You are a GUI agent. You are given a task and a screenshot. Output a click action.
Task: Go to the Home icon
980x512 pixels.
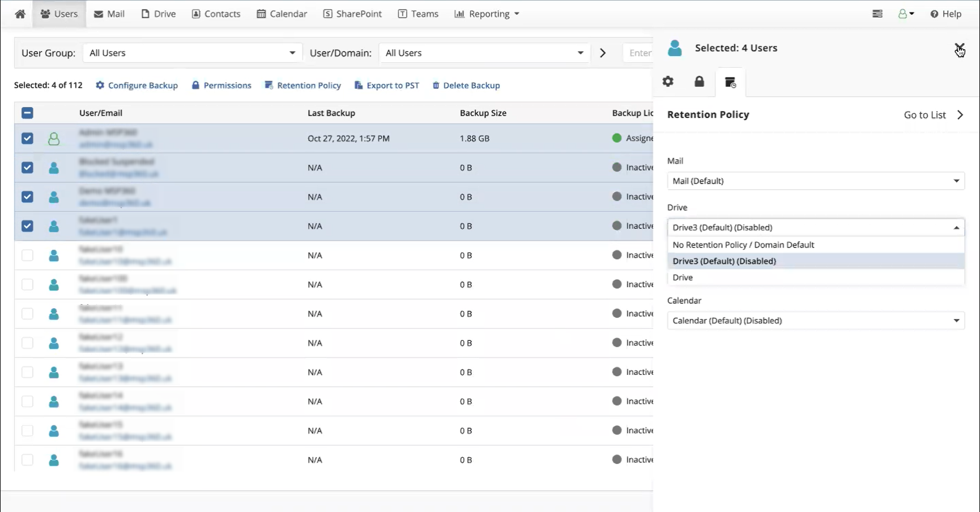pyautogui.click(x=20, y=14)
